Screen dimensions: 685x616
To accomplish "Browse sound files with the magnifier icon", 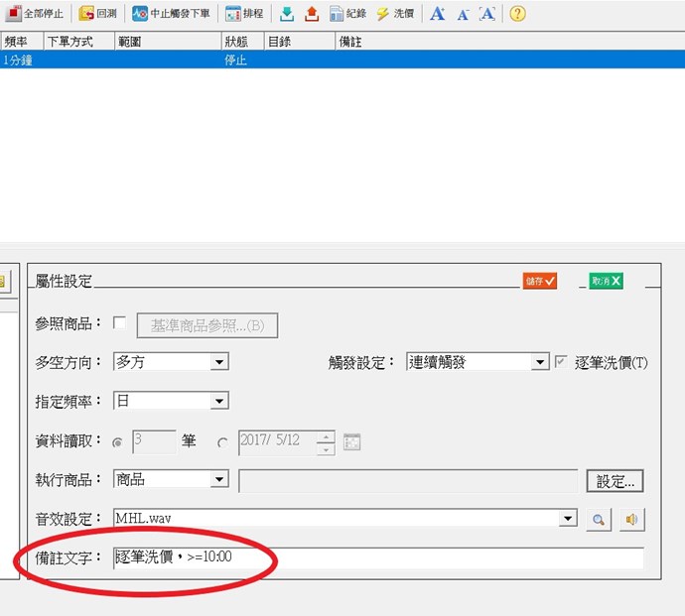I will coord(599,519).
